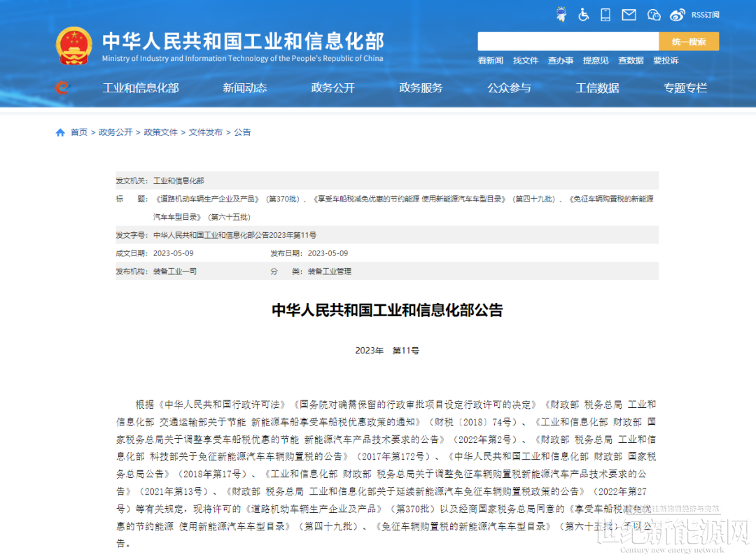Open the Weibo icon in header
Screen dimensions: 756x557
[x=677, y=14]
